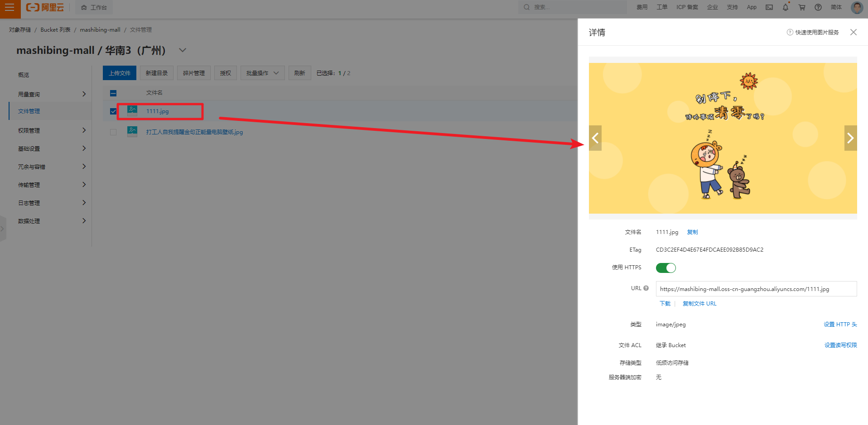Open App in top menu
This screenshot has height=425, width=868.
point(752,7)
